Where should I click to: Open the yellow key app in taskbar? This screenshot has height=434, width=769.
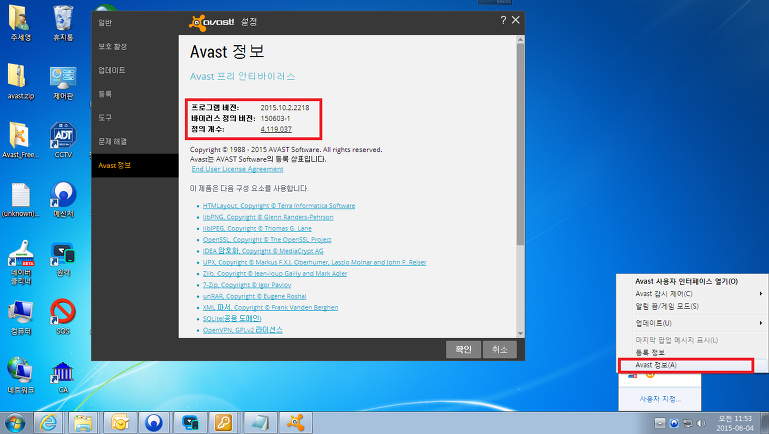(224, 423)
